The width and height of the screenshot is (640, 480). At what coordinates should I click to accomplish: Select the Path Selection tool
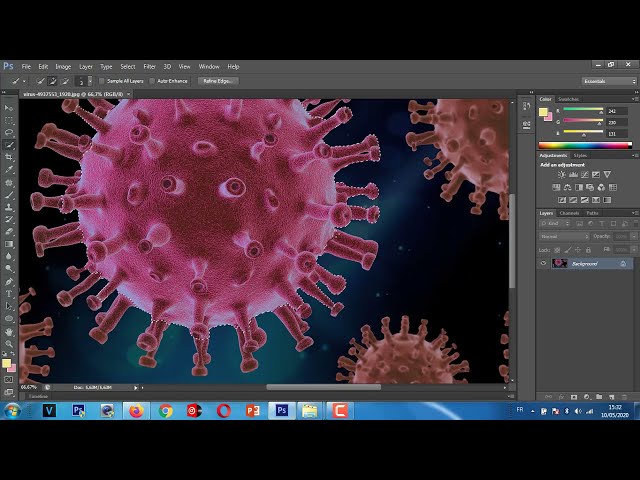pos(9,306)
